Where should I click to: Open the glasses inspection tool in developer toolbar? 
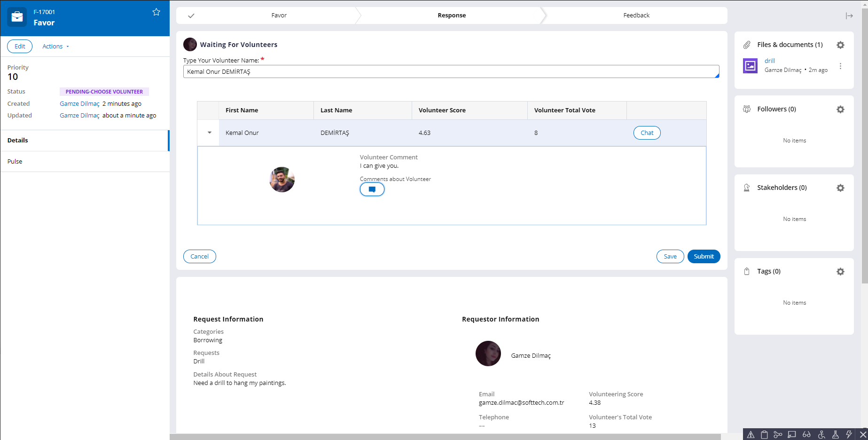click(x=806, y=434)
